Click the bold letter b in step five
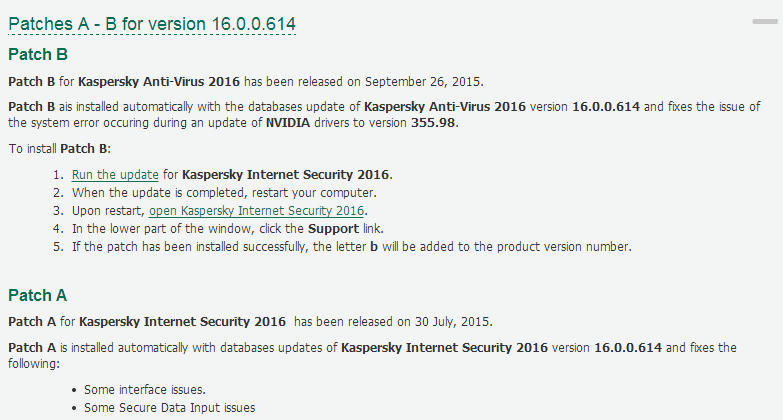 click(x=374, y=247)
